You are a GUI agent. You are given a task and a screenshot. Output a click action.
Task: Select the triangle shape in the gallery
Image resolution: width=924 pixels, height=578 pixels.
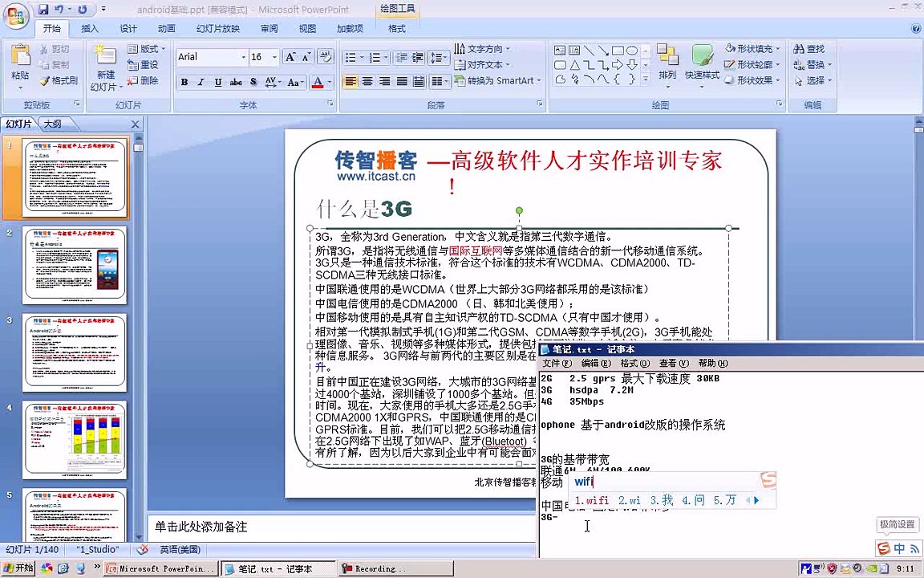[x=574, y=64]
